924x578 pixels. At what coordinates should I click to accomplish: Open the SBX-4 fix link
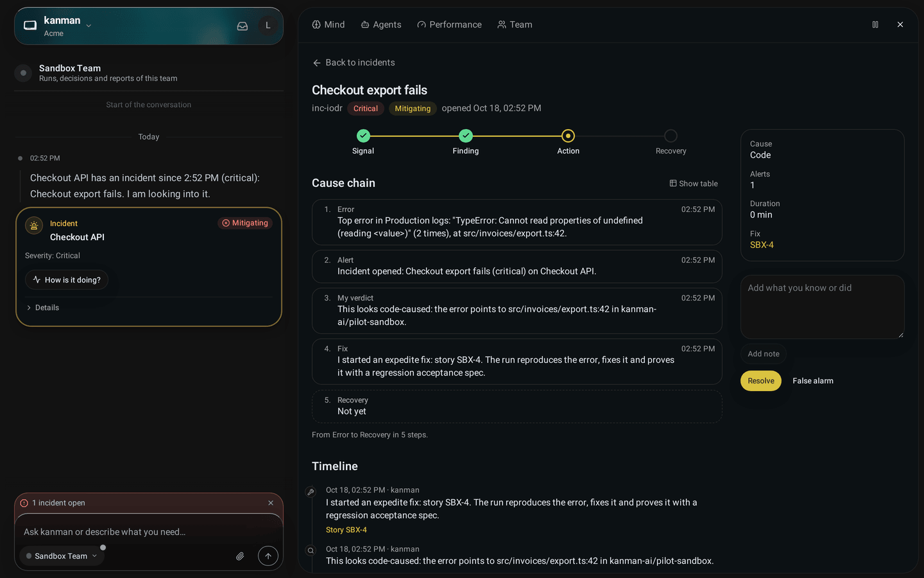coord(762,245)
